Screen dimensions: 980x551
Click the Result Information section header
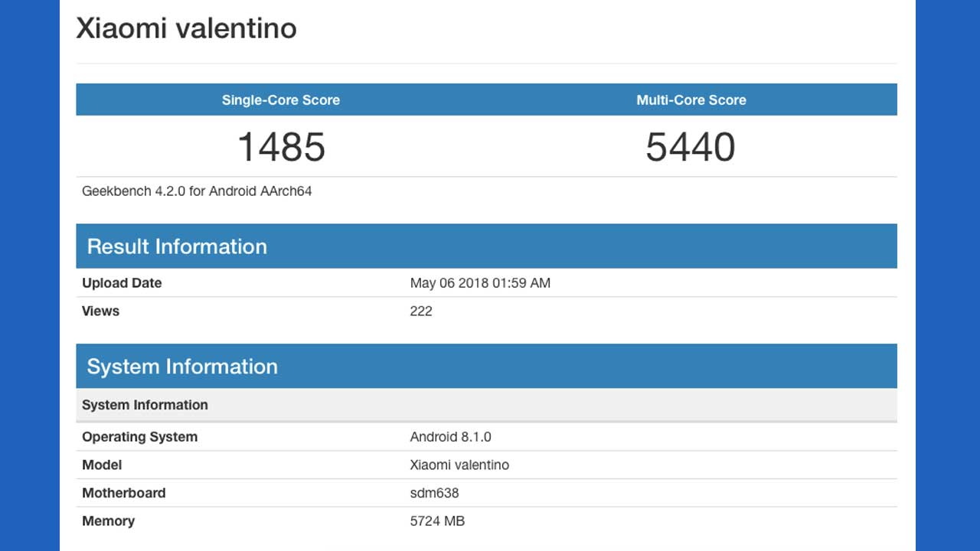(x=486, y=246)
